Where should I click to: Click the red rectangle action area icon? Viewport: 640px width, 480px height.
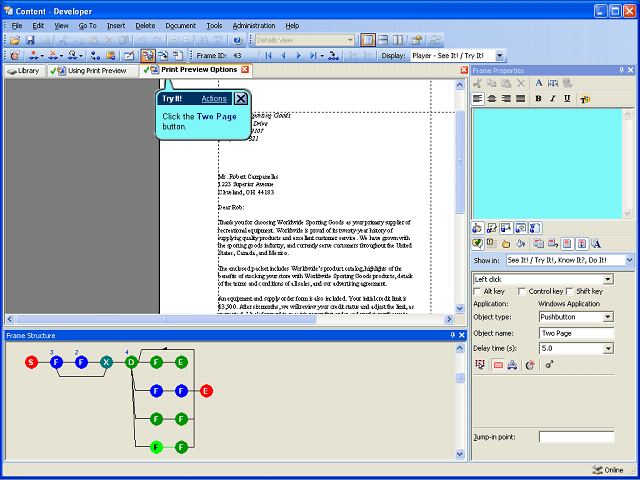coord(498,365)
